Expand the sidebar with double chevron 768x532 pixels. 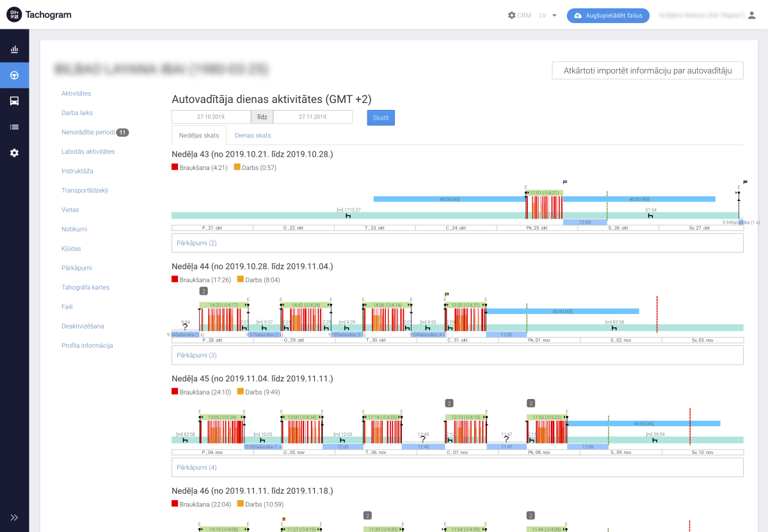14,517
